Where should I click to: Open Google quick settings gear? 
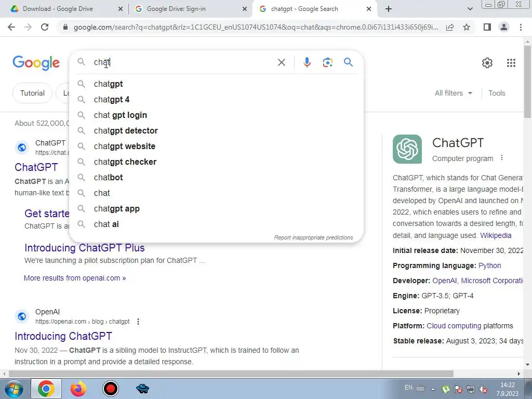pos(487,63)
